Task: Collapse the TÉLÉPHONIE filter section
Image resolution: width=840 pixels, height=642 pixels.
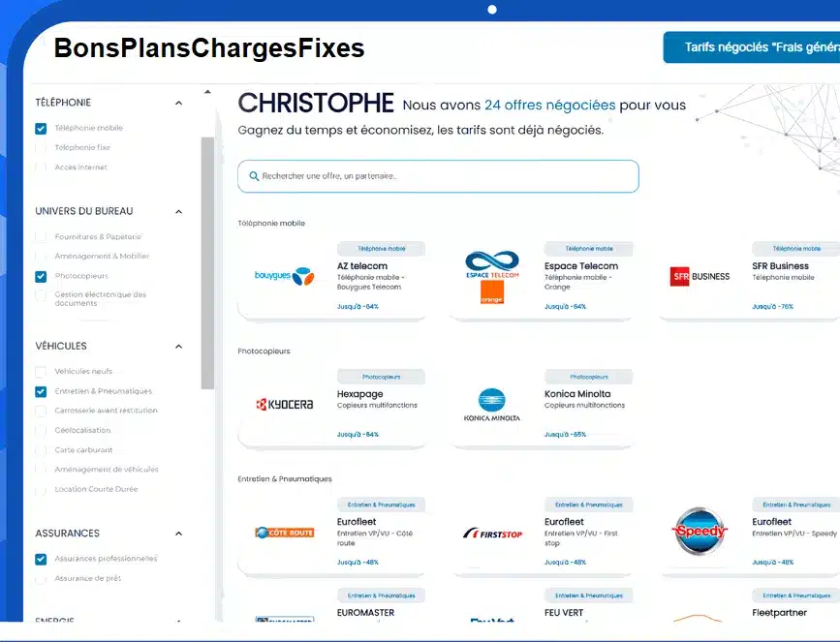Action: click(178, 103)
